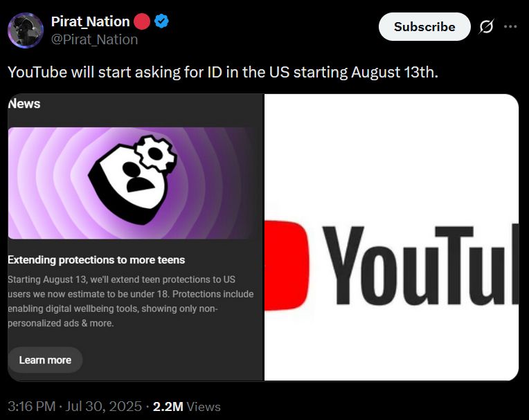
Task: Click the 3:16 PM Jul 30, 2025 timestamp
Action: [x=75, y=407]
